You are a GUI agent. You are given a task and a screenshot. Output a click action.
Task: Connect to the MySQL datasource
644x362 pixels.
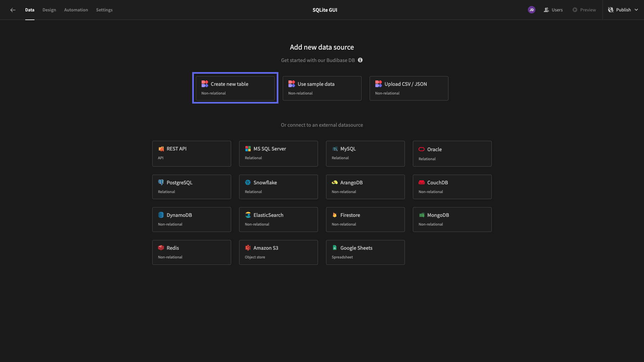point(365,154)
